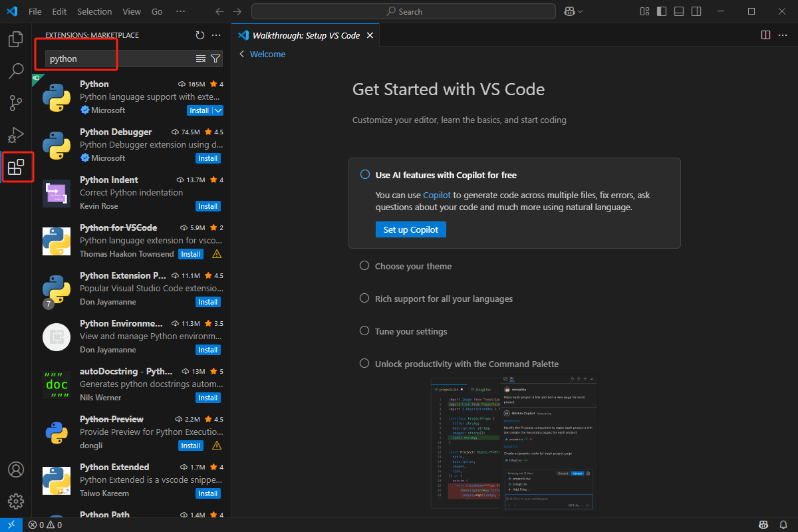Open the View menu
The height and width of the screenshot is (532, 798).
coord(132,11)
